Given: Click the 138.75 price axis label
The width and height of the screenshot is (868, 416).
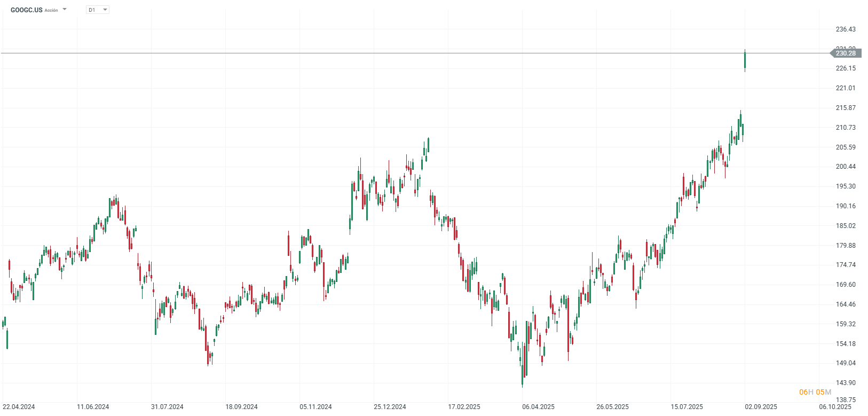Looking at the screenshot, I should [x=846, y=400].
